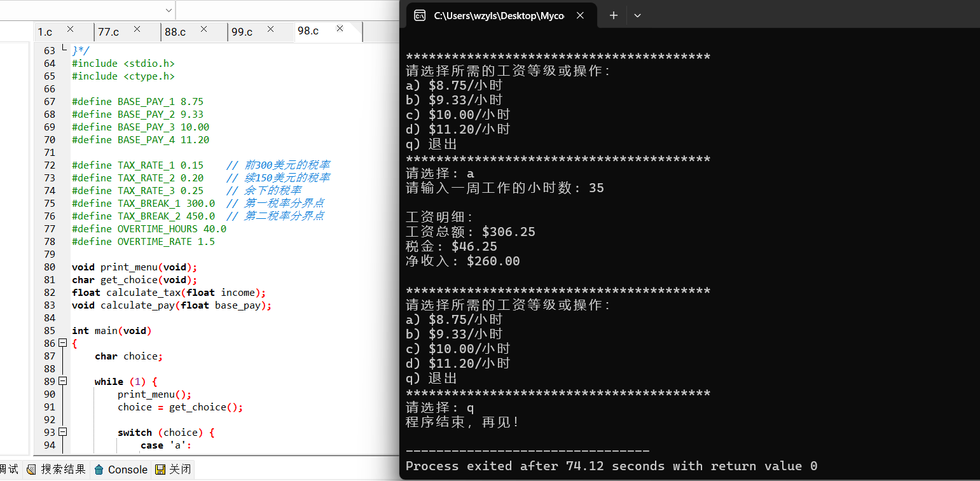Screen dimensions: 980x481
Task: Close the 99.c editor tab
Action: [270, 29]
